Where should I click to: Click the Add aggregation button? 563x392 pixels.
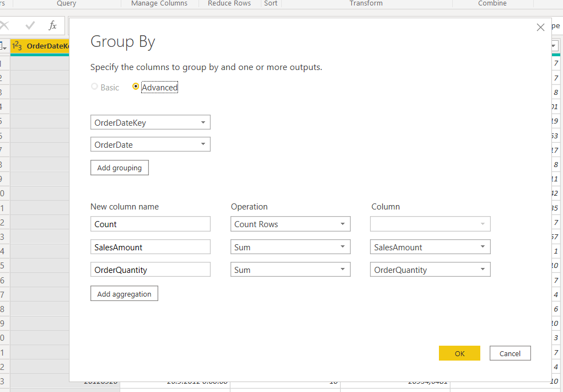[124, 294]
